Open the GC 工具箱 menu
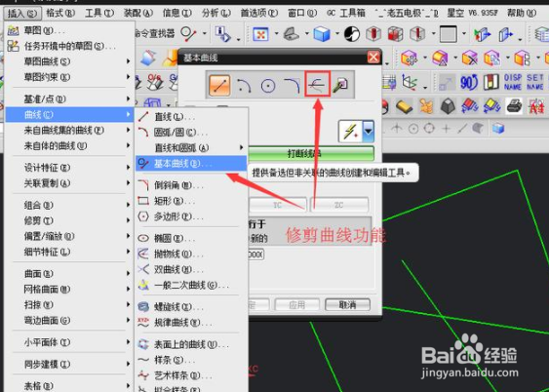 346,14
